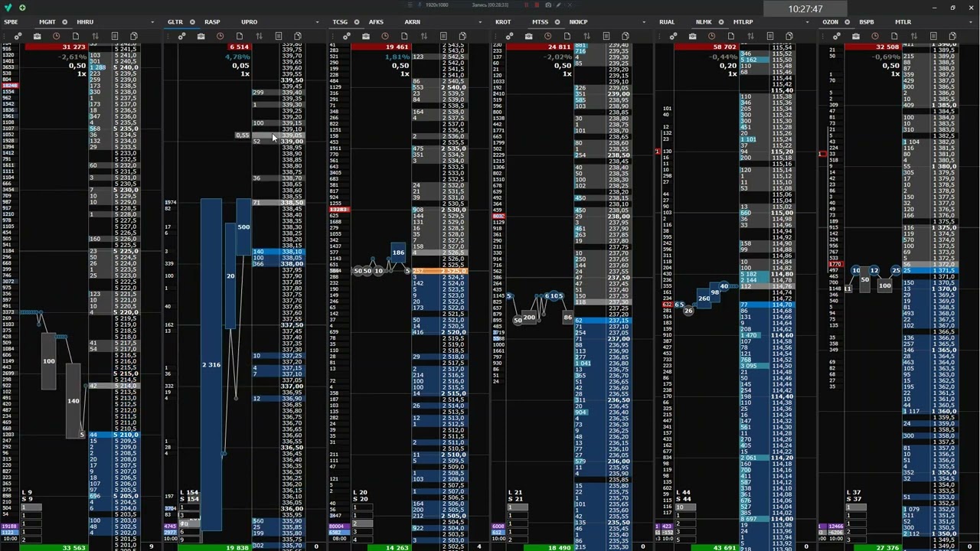Click red clock icon in MGNT panel

click(56, 36)
